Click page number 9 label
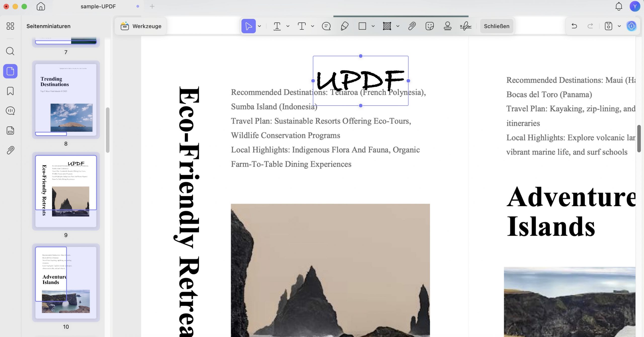 (66, 235)
